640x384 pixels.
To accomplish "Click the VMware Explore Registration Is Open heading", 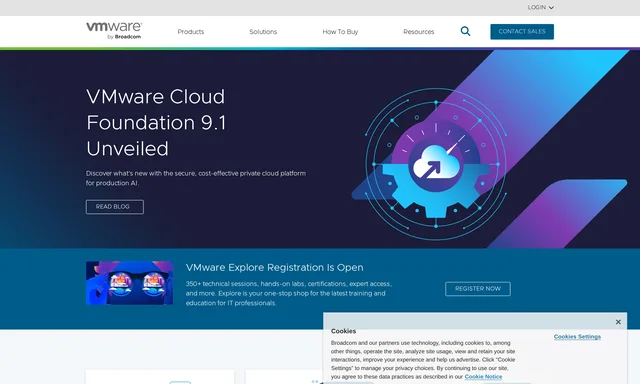I will tap(275, 268).
